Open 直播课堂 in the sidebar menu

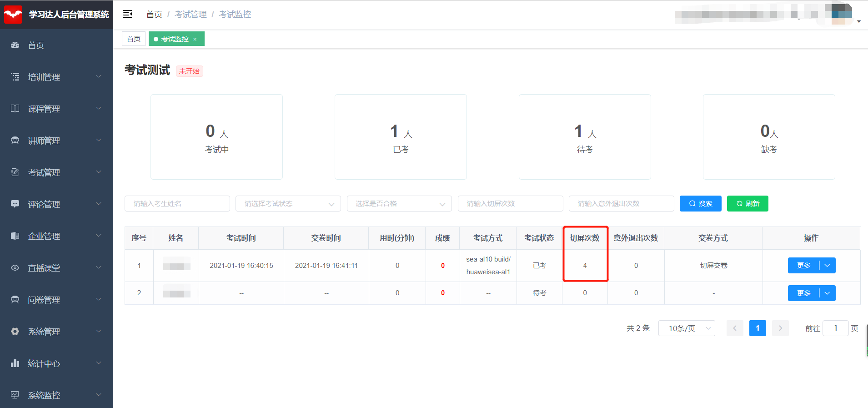(x=56, y=268)
